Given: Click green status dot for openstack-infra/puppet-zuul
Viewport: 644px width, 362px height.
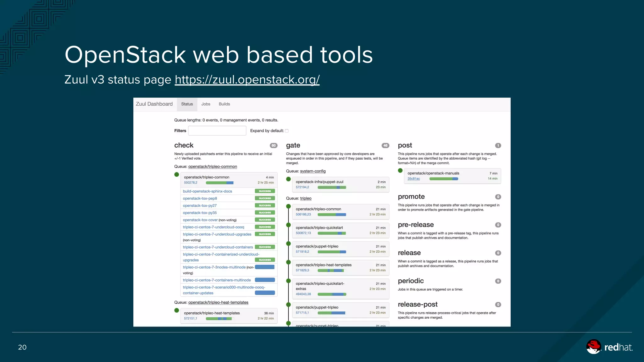Looking at the screenshot, I should click(288, 179).
